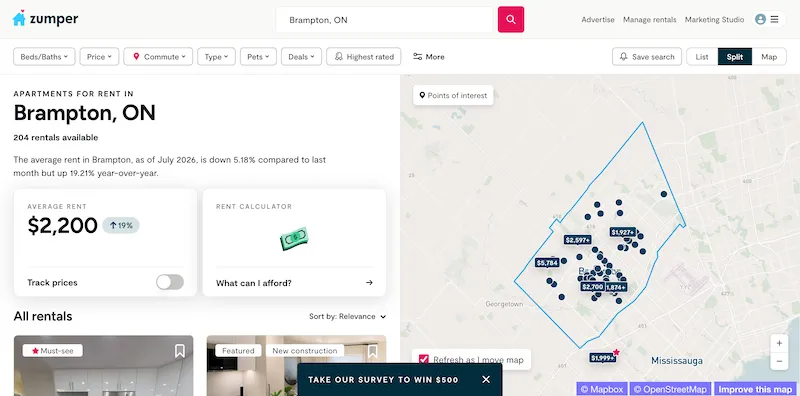Switch to Map view
Screen dimensions: 800x396
pyautogui.click(x=769, y=57)
